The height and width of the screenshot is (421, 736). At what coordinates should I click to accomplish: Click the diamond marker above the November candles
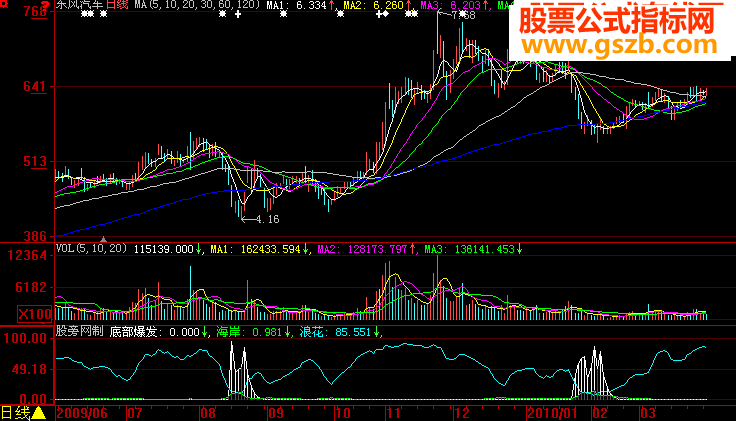(385, 14)
